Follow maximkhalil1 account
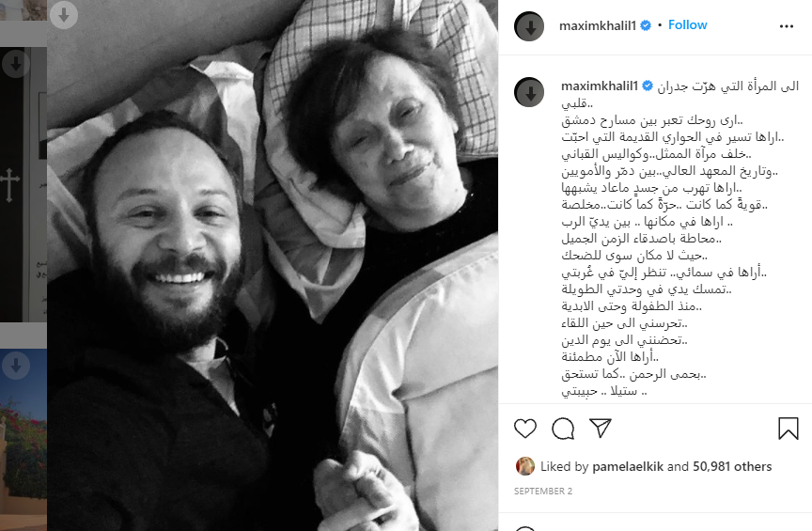Screen dimensions: 812x531 pyautogui.click(x=687, y=24)
